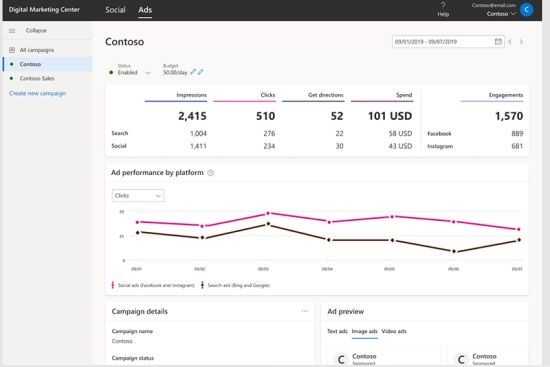Select Contoso Sales campaign in sidebar
The width and height of the screenshot is (550, 367).
pyautogui.click(x=37, y=78)
